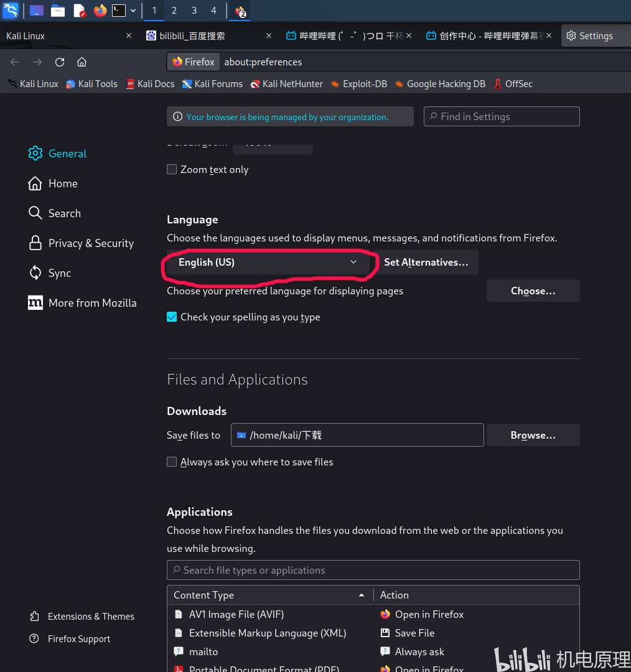Open Extensions & Themes
The image size is (631, 672).
82,616
